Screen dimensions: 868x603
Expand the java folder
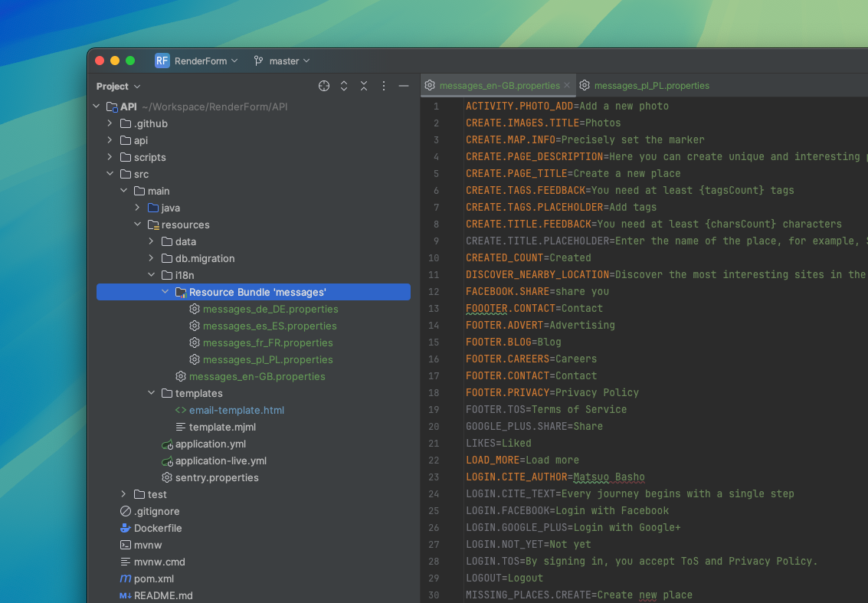click(x=137, y=208)
